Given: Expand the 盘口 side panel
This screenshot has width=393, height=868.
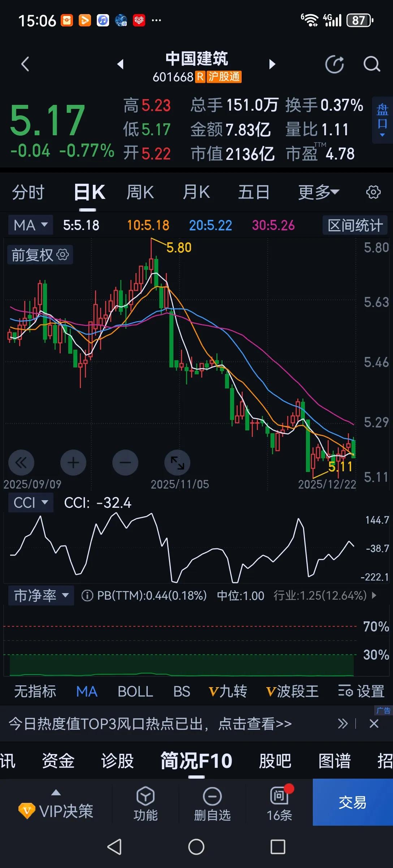Looking at the screenshot, I should [382, 120].
